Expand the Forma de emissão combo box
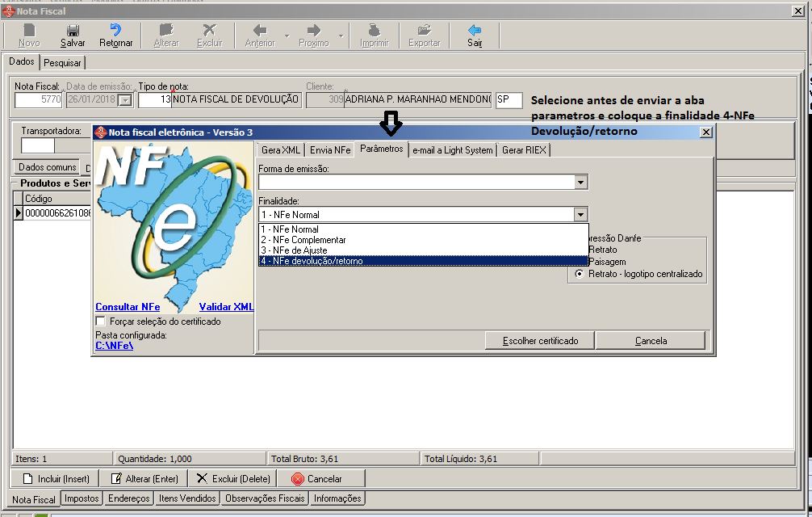The height and width of the screenshot is (517, 812). tap(580, 183)
